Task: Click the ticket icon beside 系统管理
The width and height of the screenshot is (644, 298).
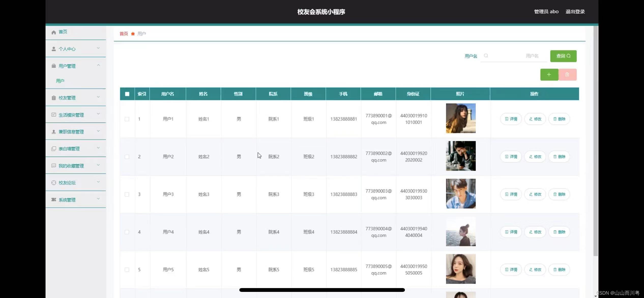Action: [x=54, y=200]
